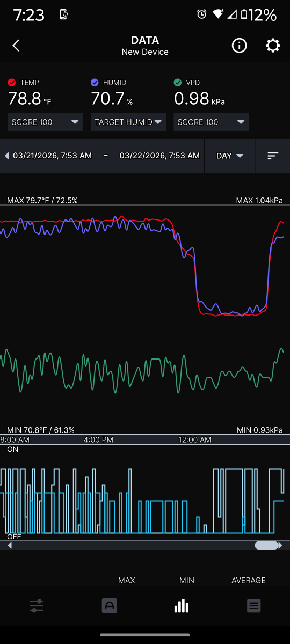The height and width of the screenshot is (644, 290).
Task: Expand the VPD SCORE 100 dropdown
Action: 211,122
